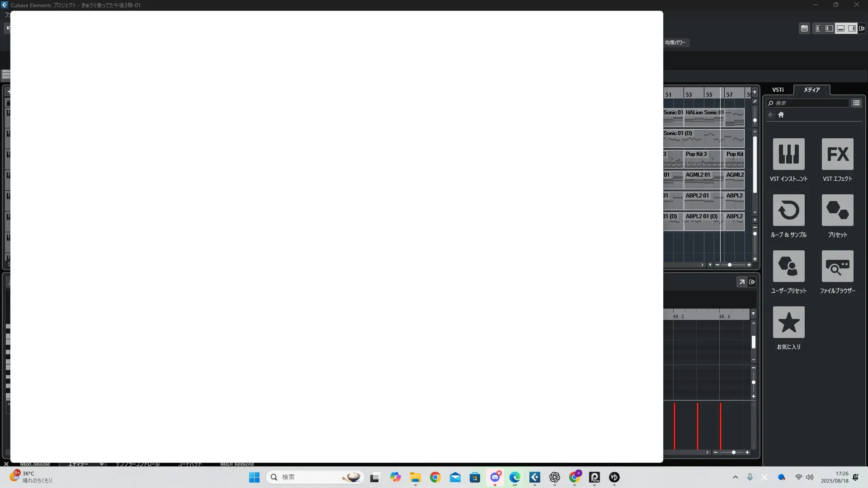Open the プリセット category
The height and width of the screenshot is (488, 868).
pos(837,211)
